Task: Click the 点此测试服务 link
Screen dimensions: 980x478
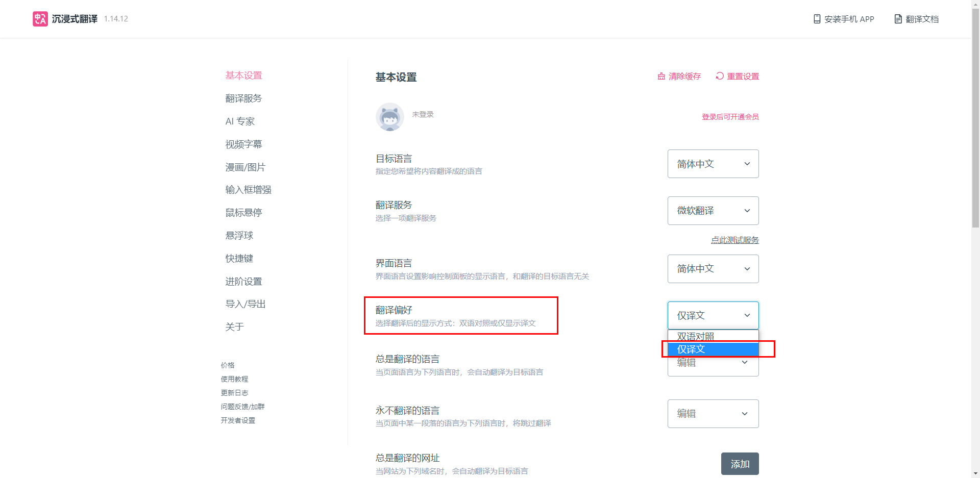Action: 734,240
